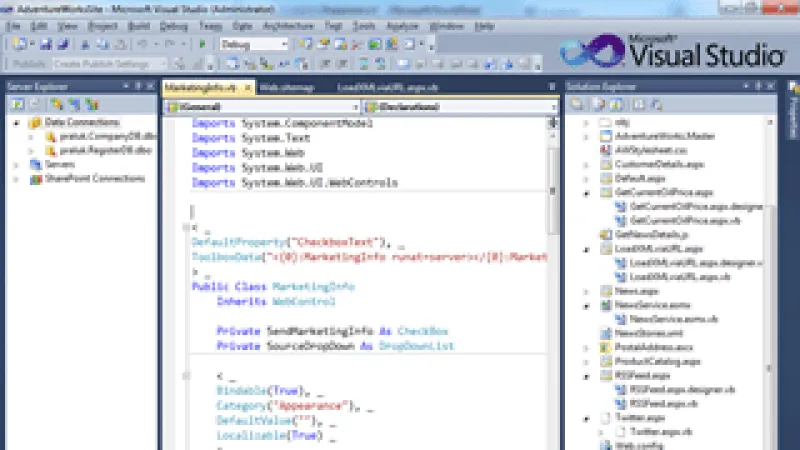The height and width of the screenshot is (450, 800).
Task: Select Twitter.aspx.vb in Solution Explorer
Action: click(x=661, y=432)
